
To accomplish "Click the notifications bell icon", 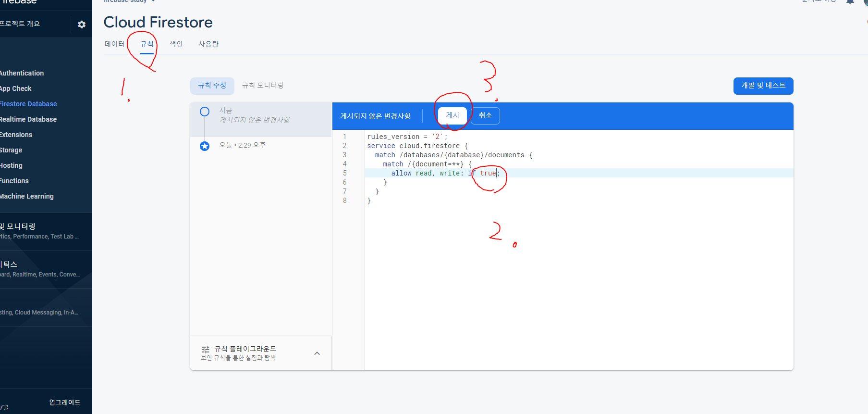I will coord(850,1).
